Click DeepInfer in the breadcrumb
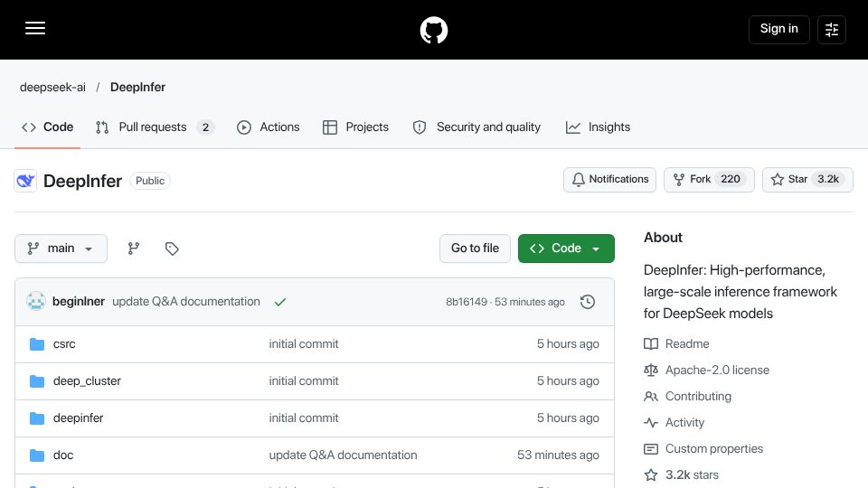 (137, 88)
